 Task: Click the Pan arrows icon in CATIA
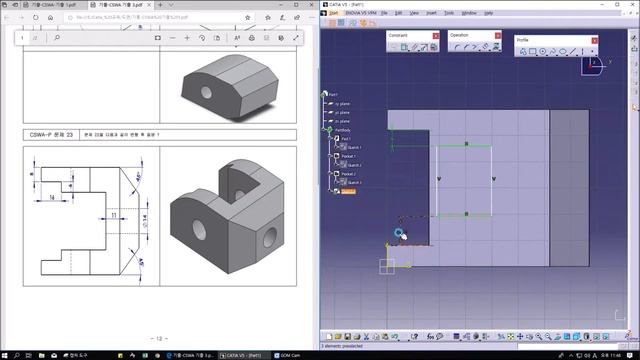(520, 336)
